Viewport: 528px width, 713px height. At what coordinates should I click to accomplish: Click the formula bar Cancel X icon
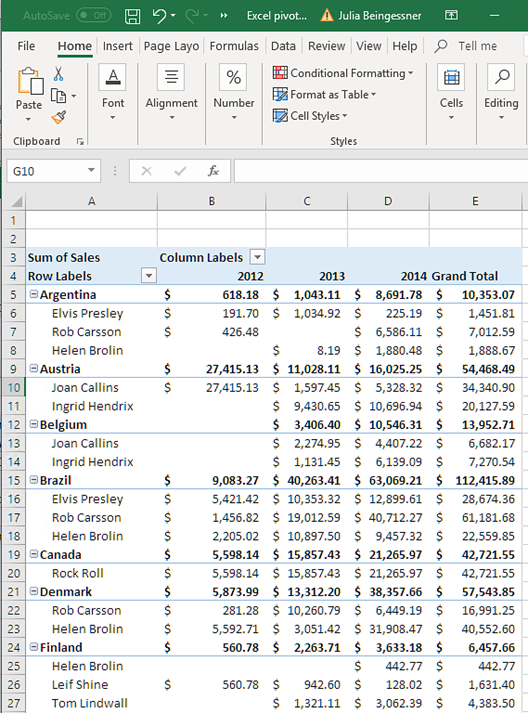146,171
